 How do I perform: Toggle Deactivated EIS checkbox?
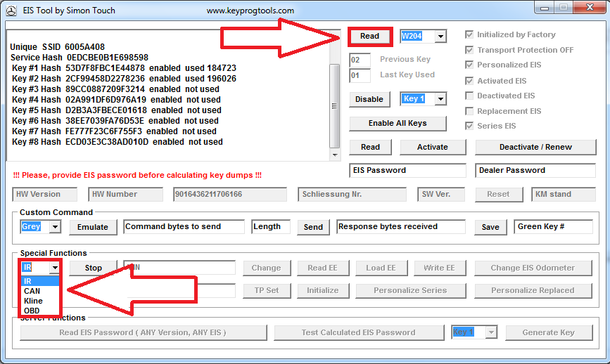click(469, 96)
